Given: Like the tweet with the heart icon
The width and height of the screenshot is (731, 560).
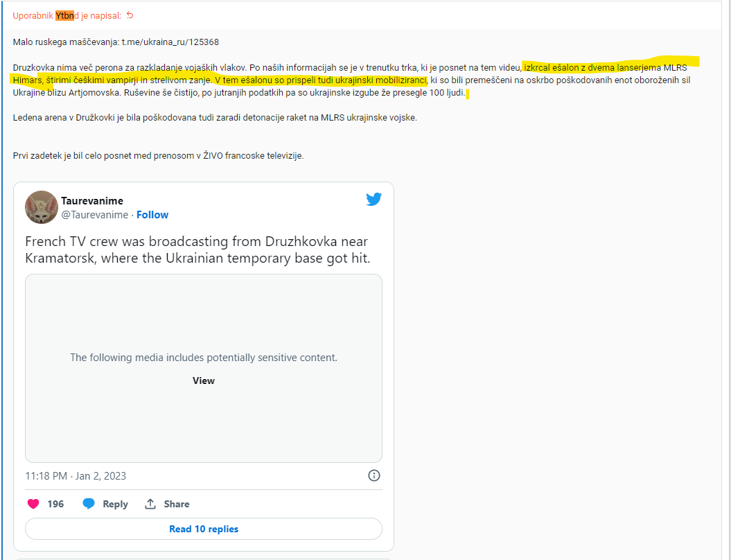Looking at the screenshot, I should (x=33, y=504).
